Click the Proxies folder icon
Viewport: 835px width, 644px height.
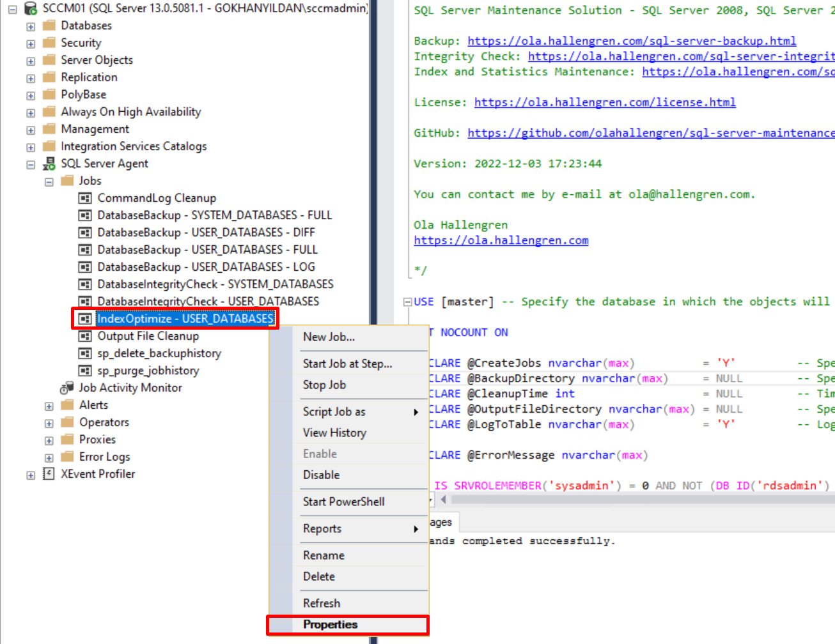[67, 440]
